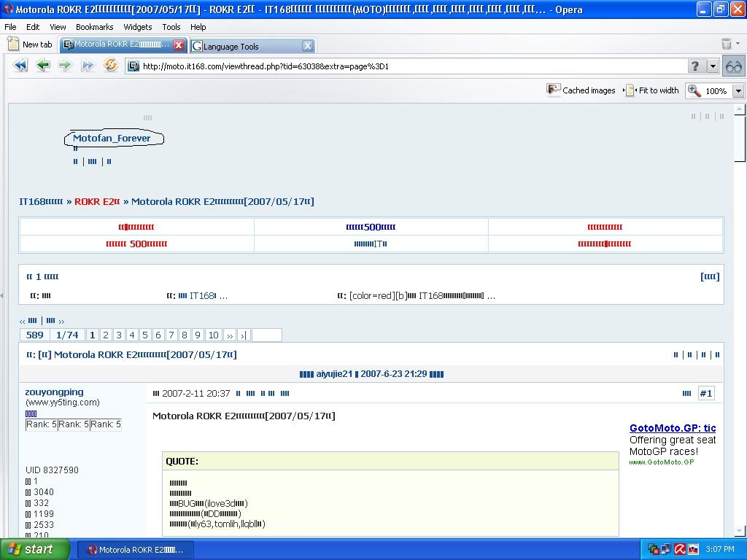Click the 3:07 PM system clock
The image size is (747, 560).
[x=719, y=550]
